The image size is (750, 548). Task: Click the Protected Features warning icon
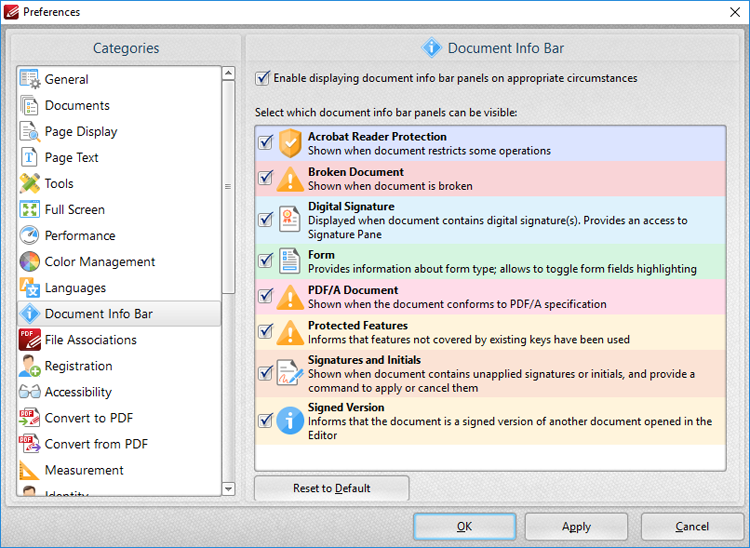tap(290, 332)
